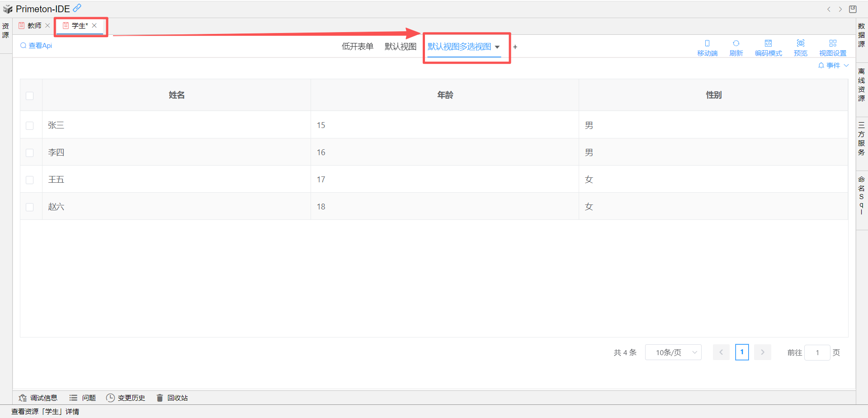Open 变更历史 change history

pos(126,398)
